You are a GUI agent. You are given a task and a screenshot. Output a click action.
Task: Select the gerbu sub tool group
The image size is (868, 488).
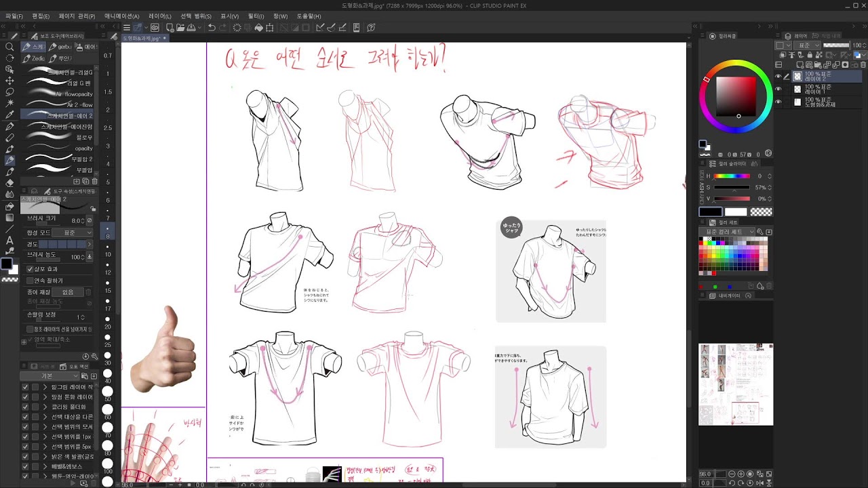(61, 47)
